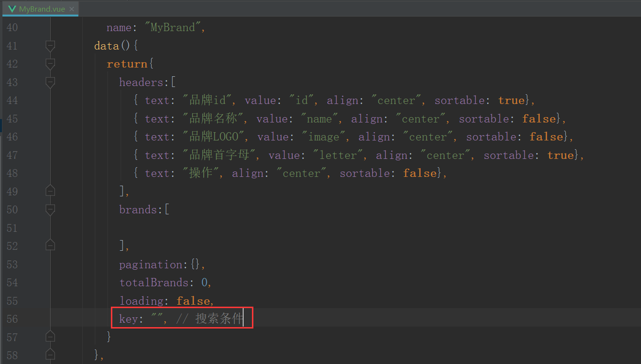Click the true value on line 47
641x364 pixels.
point(560,155)
